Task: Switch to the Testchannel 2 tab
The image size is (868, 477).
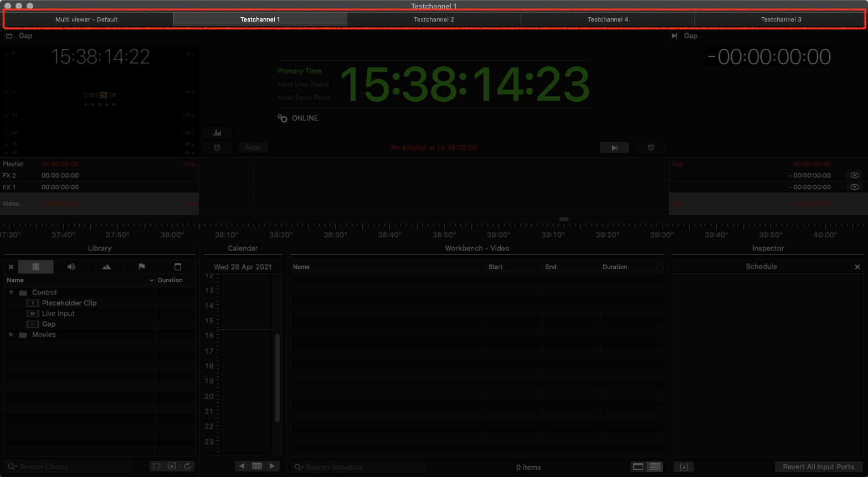Action: click(434, 19)
